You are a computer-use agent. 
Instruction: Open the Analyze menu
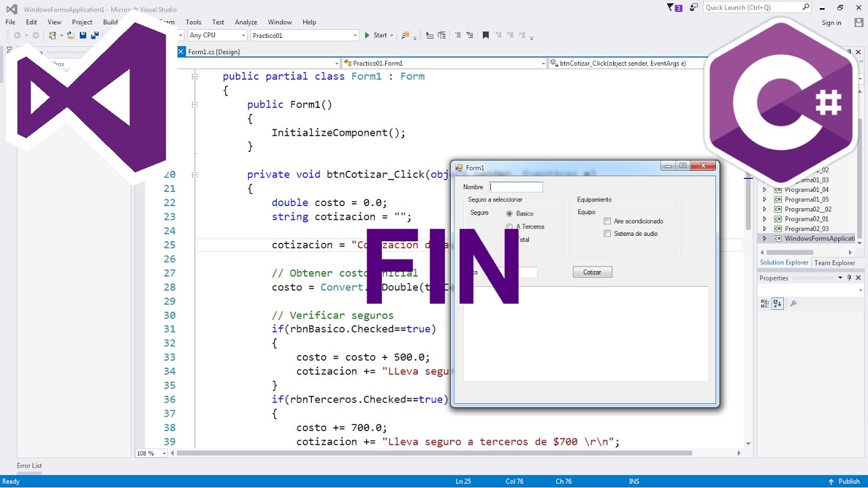click(246, 22)
